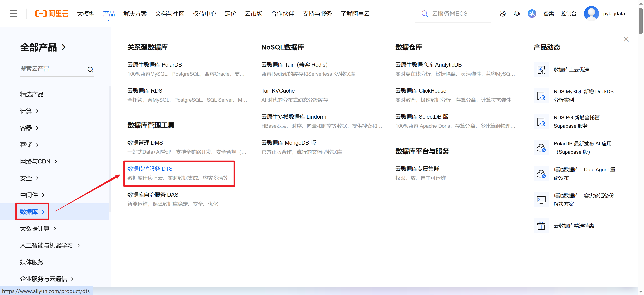Open 数据传输服务 DTS link
This screenshot has height=295, width=644.
[x=150, y=169]
